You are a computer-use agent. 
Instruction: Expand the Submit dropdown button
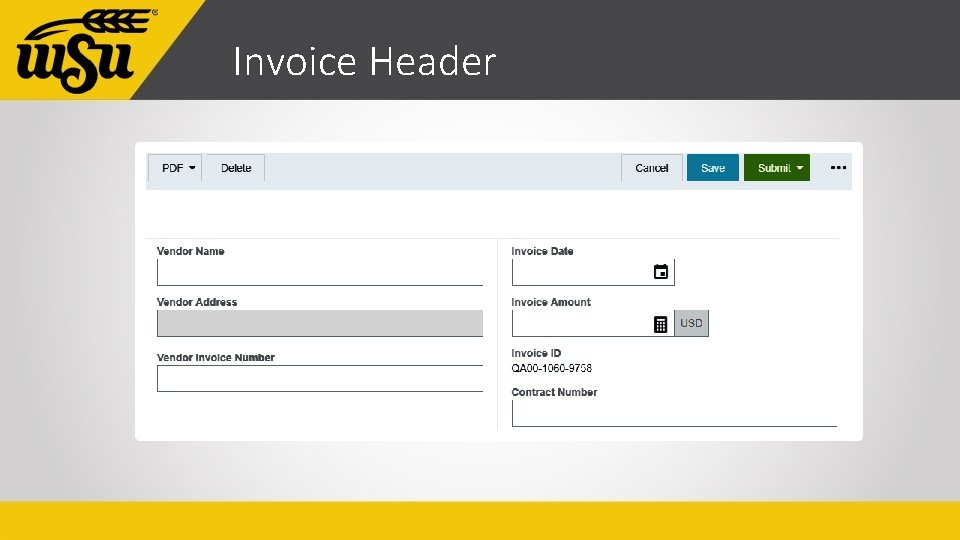(777, 168)
